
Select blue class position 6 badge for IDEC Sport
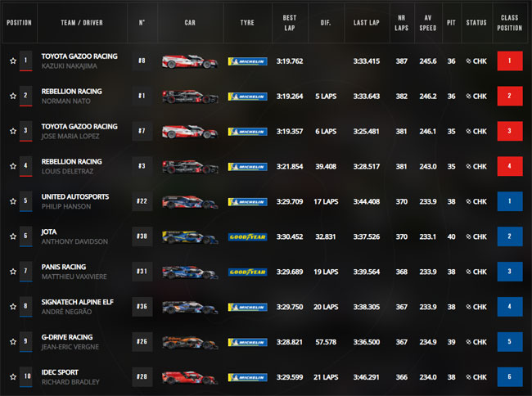tap(510, 376)
